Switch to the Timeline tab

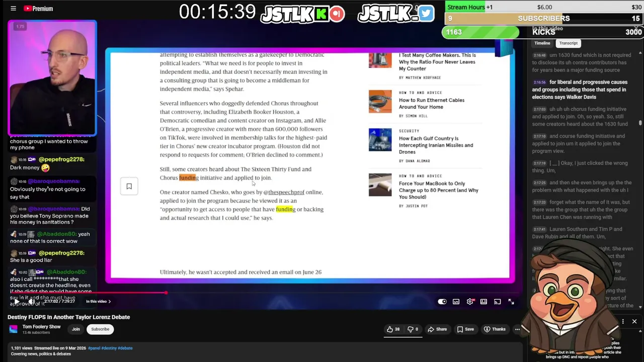(x=542, y=43)
